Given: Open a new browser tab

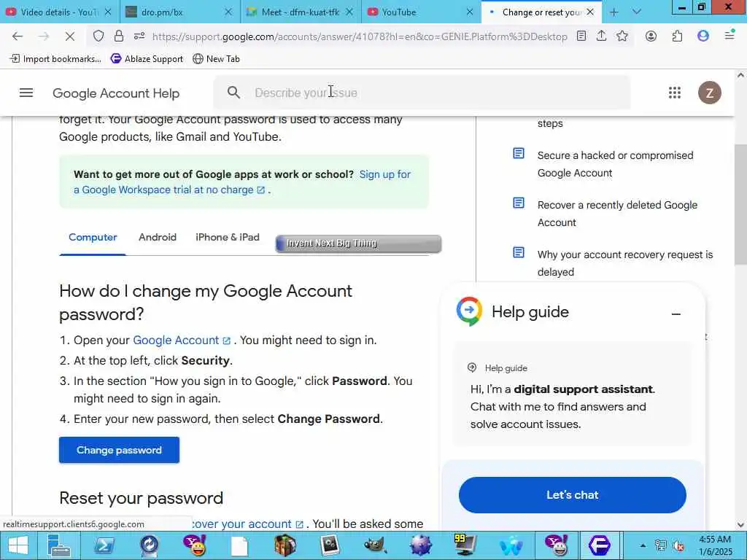Looking at the screenshot, I should click(614, 12).
